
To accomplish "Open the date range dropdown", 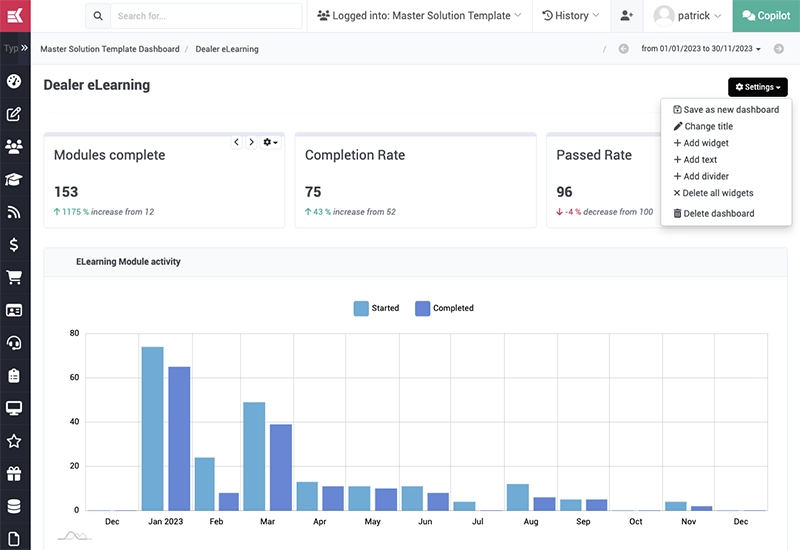I will point(701,49).
